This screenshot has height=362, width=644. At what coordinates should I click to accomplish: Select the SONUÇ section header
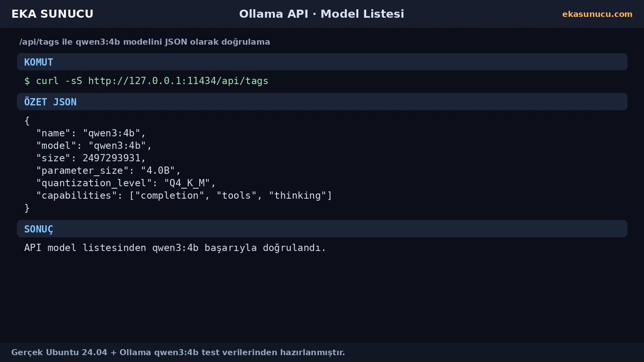pos(322,229)
